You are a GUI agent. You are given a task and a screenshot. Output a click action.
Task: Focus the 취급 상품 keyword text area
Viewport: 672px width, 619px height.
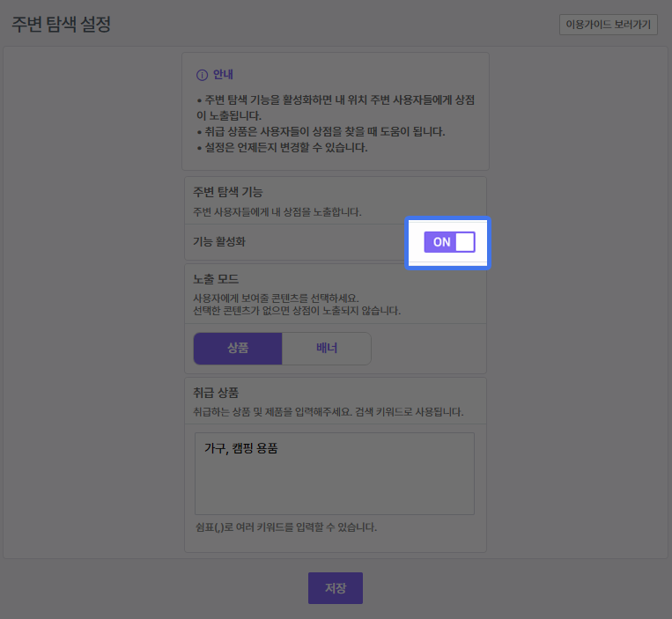[335, 484]
